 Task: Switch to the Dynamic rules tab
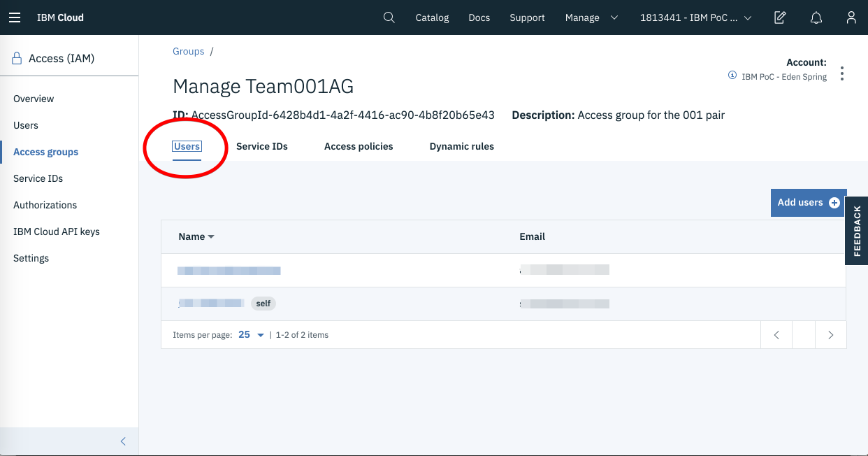point(462,146)
